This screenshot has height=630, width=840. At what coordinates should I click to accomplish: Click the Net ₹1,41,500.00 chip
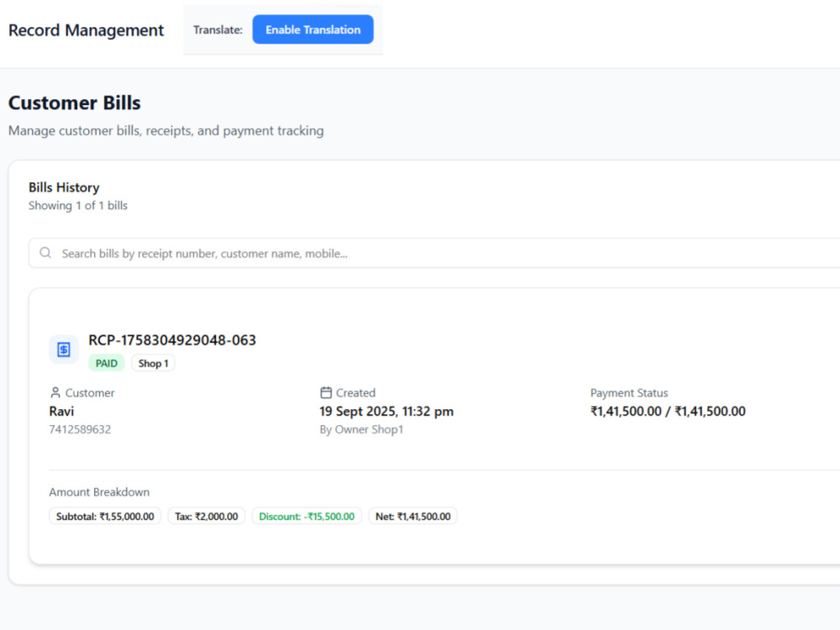click(412, 517)
